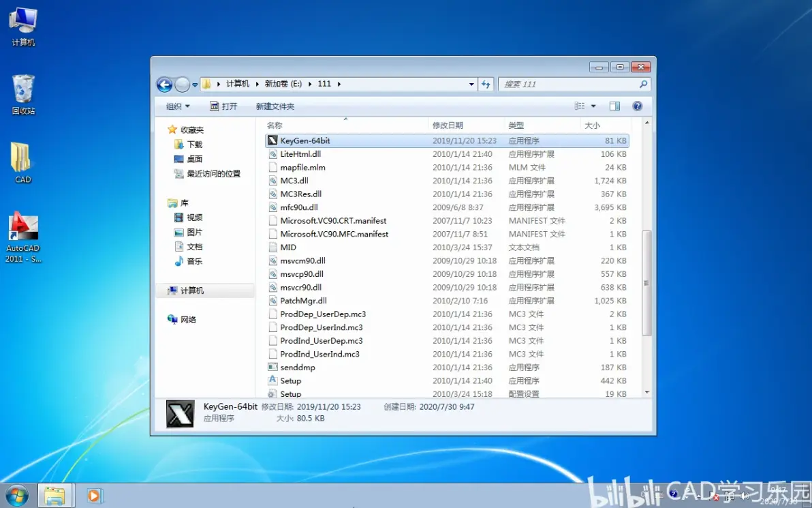Image resolution: width=812 pixels, height=508 pixels.
Task: Select 新加卷 (E:) in the breadcrumb
Action: coord(283,84)
